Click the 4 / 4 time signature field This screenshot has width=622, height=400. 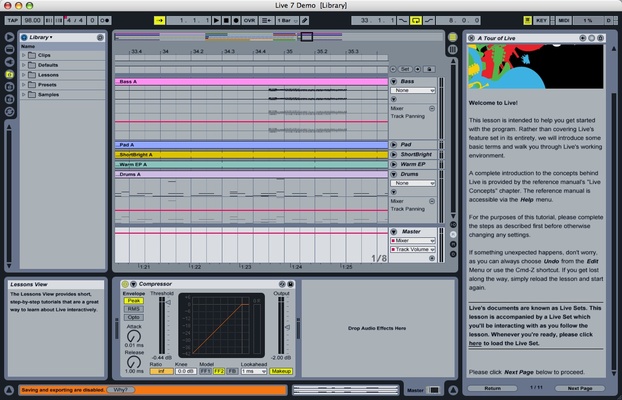point(75,20)
